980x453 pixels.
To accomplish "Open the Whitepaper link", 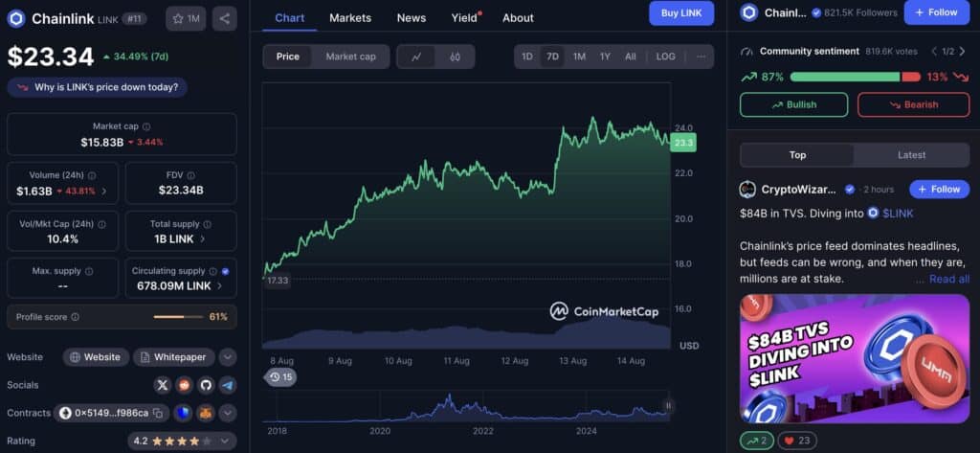I will coord(174,357).
